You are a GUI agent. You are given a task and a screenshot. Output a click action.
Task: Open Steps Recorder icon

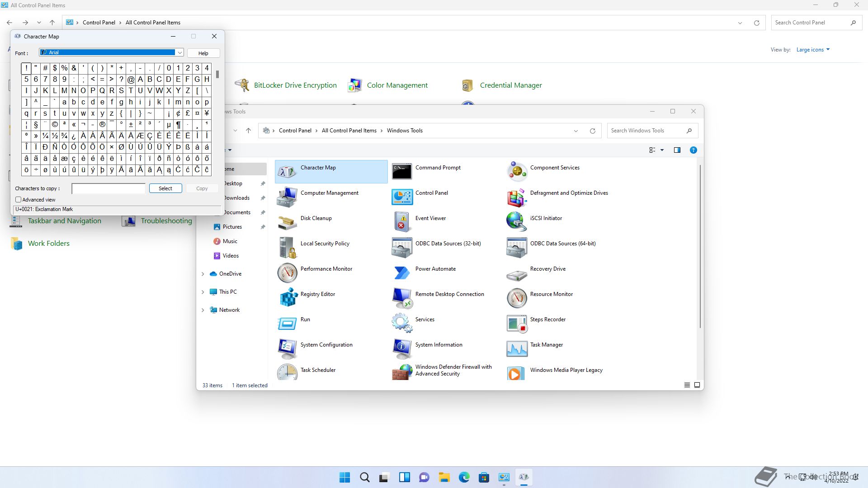click(517, 324)
